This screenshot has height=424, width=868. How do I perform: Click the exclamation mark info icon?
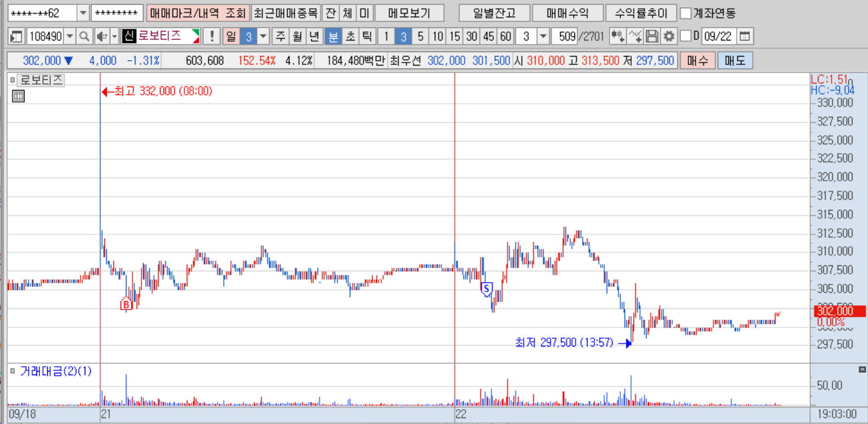[211, 36]
